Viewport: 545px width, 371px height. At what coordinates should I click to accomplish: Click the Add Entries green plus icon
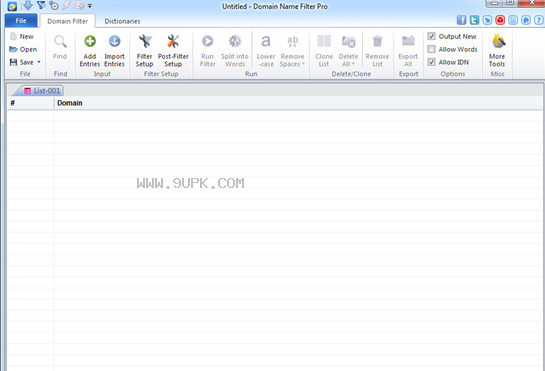coord(90,41)
